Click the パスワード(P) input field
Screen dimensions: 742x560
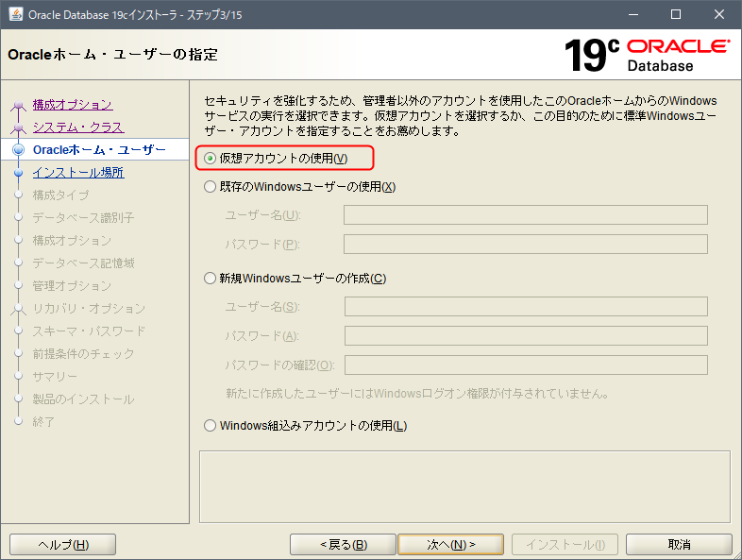click(526, 245)
